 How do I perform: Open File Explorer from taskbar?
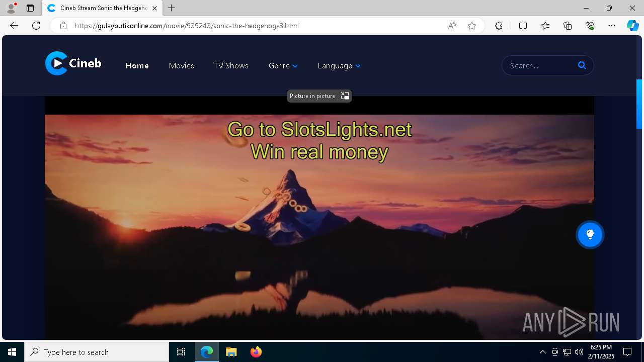coord(231,352)
